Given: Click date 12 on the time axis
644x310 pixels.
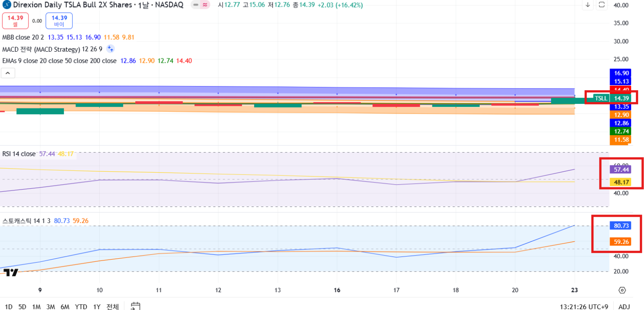Looking at the screenshot, I should pyautogui.click(x=218, y=290).
